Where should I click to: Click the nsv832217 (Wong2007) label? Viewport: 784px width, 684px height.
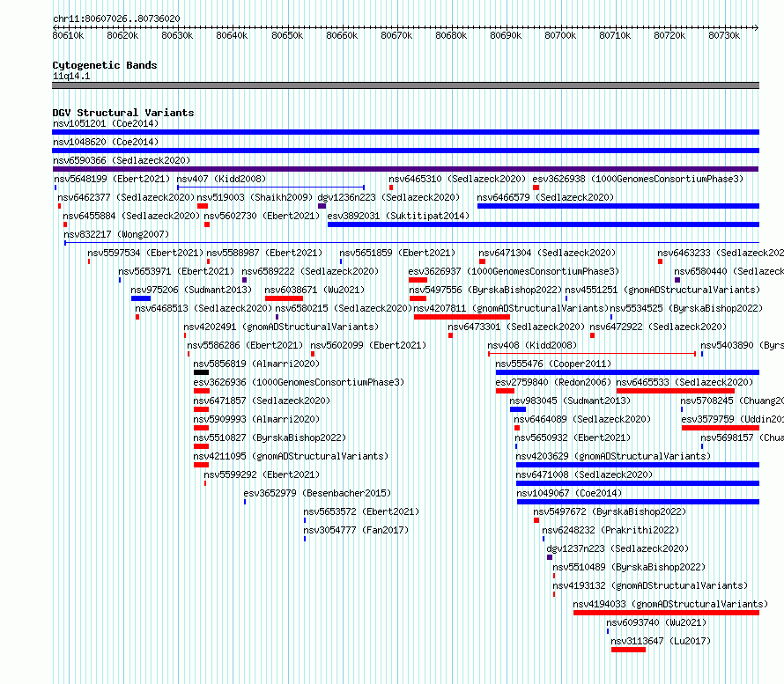[116, 234]
